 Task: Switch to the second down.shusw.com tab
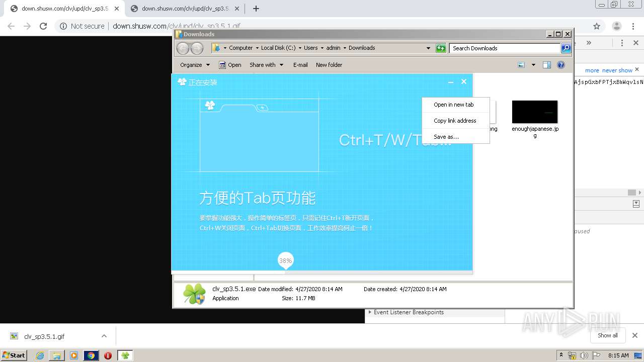coord(185,9)
